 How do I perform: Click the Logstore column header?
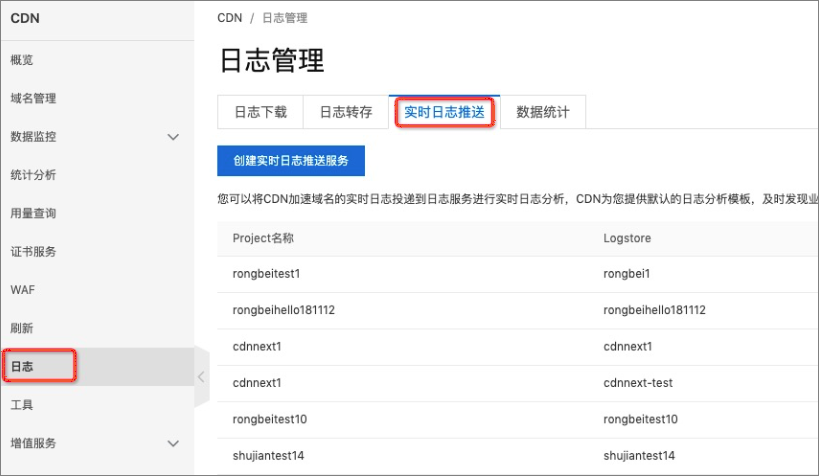[627, 238]
